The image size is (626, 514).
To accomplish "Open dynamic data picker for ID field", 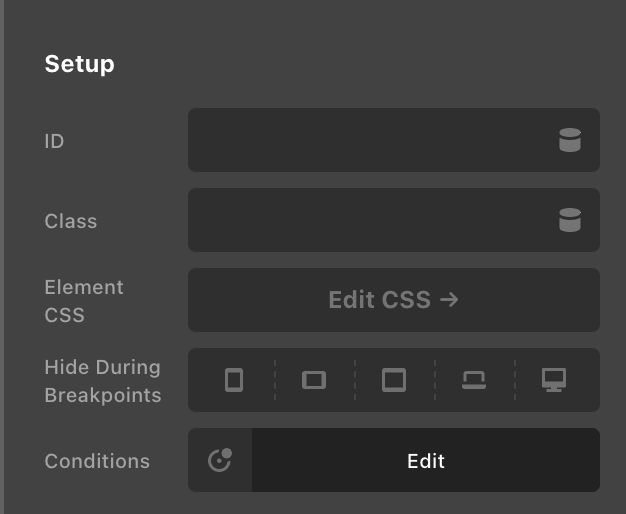I will (570, 140).
